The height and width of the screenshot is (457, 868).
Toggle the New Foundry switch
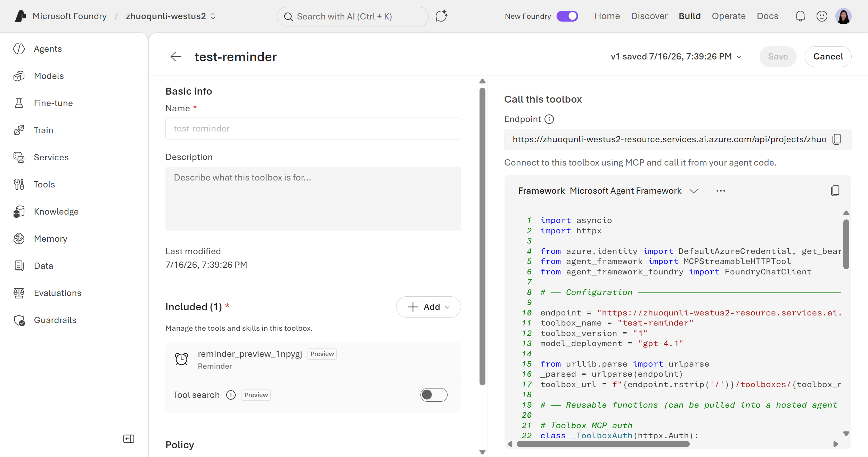[567, 16]
